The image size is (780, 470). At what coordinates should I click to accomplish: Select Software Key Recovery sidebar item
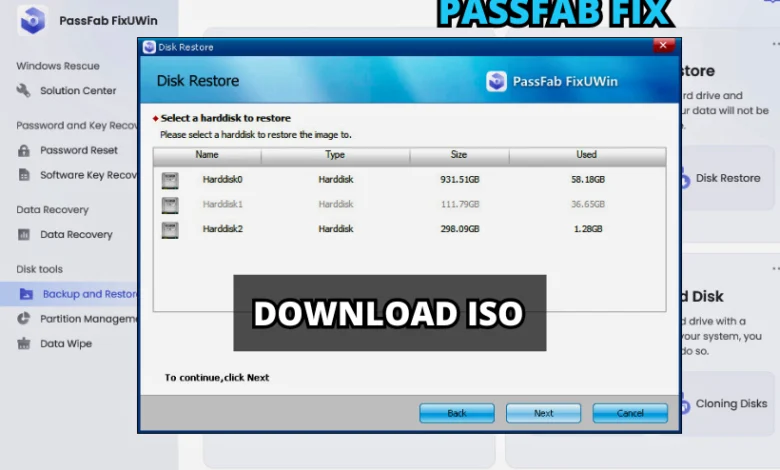click(89, 175)
